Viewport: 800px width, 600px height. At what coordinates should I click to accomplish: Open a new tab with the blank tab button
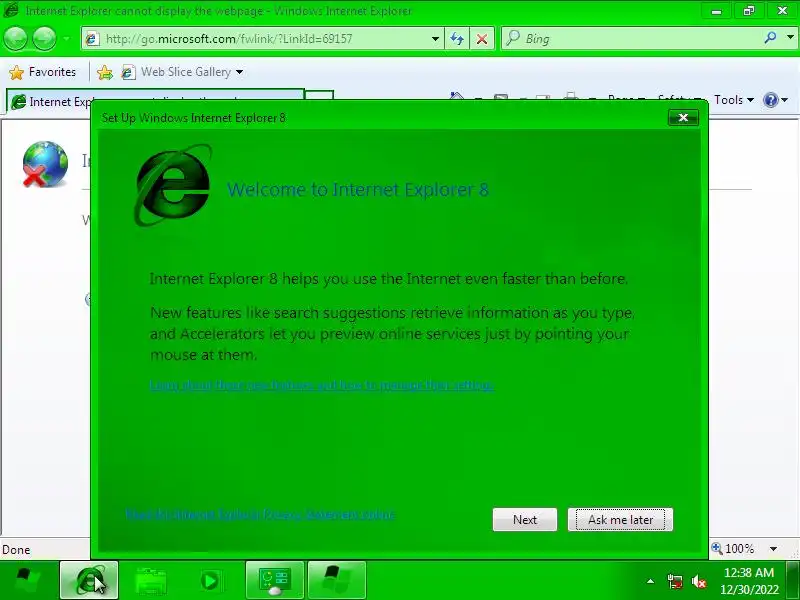click(319, 95)
